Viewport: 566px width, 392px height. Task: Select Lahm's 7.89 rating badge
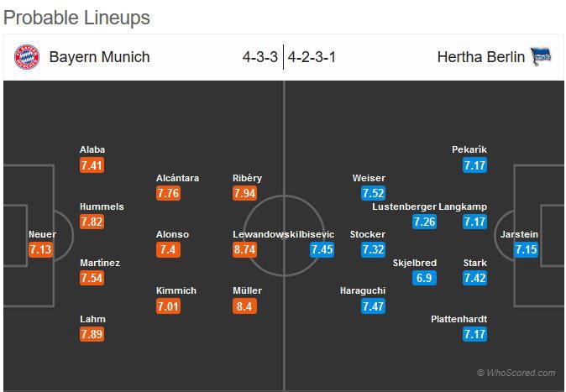point(92,334)
